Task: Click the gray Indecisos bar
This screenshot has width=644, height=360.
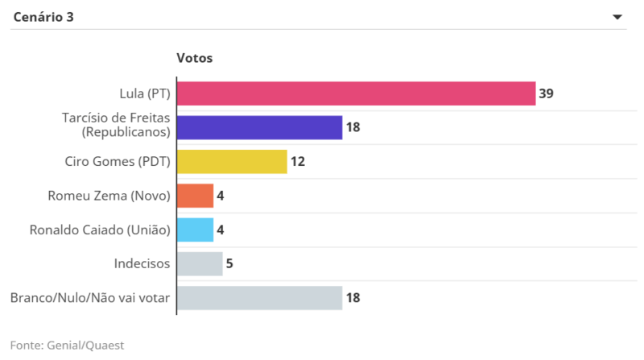Action: coord(200,263)
